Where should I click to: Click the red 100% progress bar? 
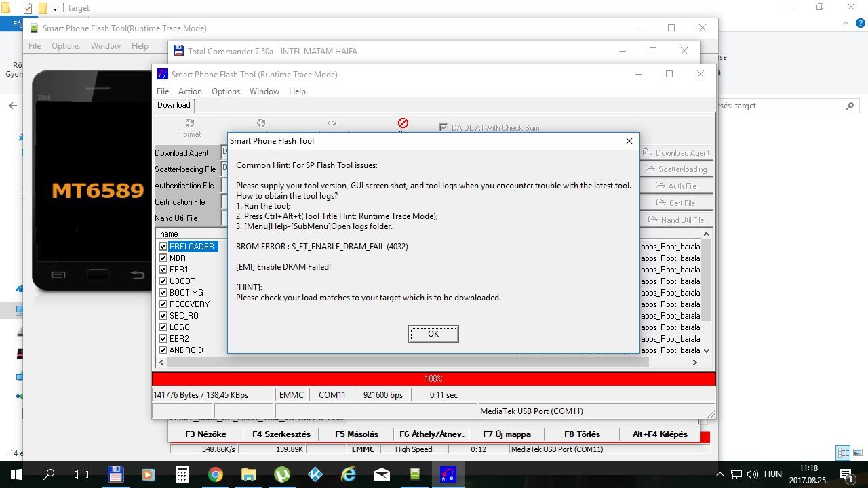point(433,379)
